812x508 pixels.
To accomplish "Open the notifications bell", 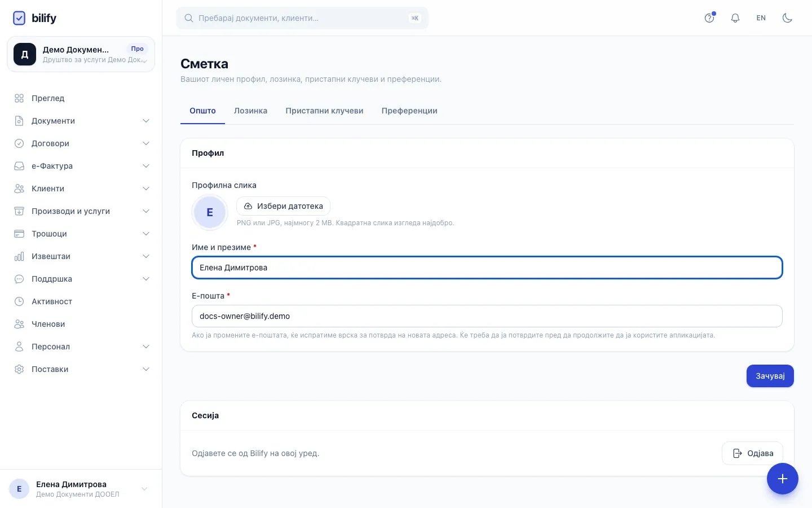I will point(735,18).
